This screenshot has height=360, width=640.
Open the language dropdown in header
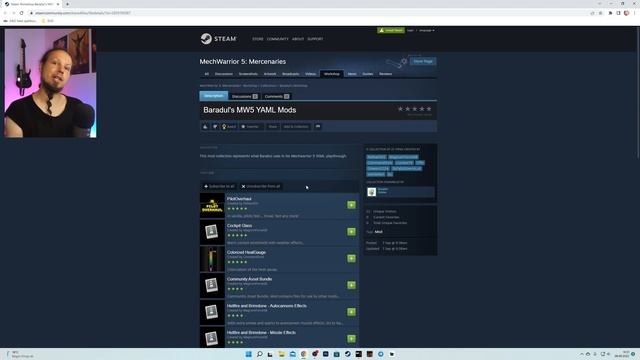(x=427, y=31)
